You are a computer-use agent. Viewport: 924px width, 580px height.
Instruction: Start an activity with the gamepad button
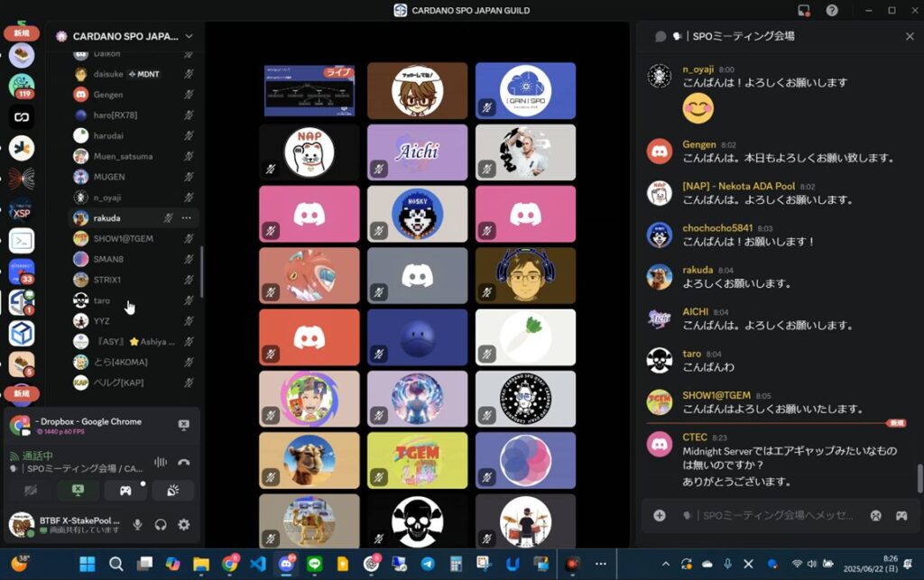pos(125,491)
